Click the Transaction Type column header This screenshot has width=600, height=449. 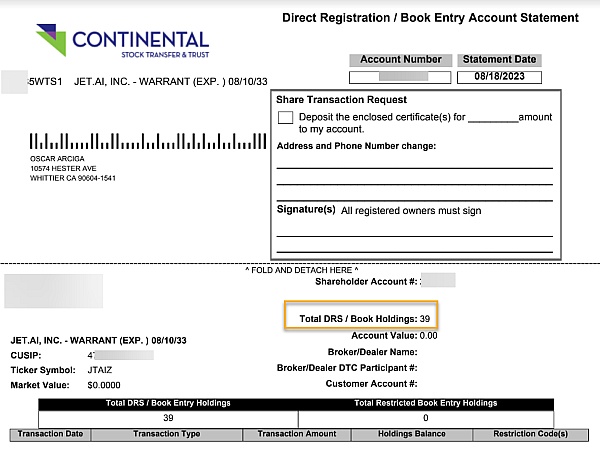[x=167, y=434]
